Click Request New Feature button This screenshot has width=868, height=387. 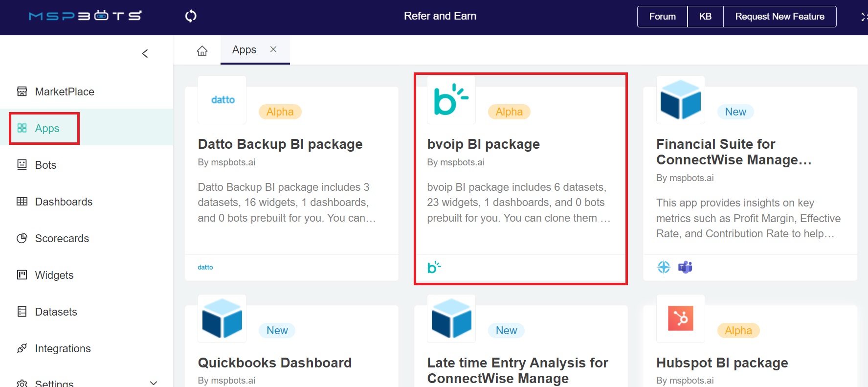click(x=779, y=17)
